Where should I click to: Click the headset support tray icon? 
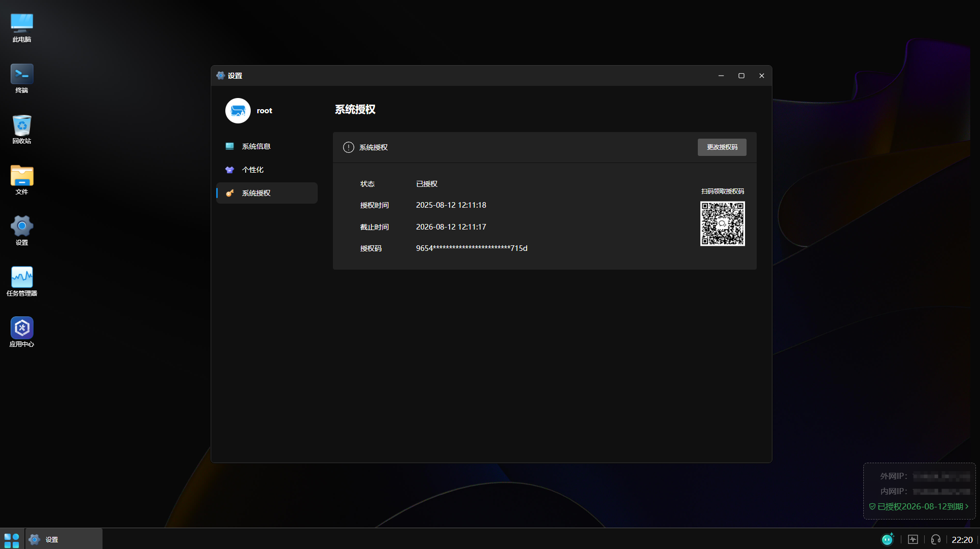tap(936, 539)
